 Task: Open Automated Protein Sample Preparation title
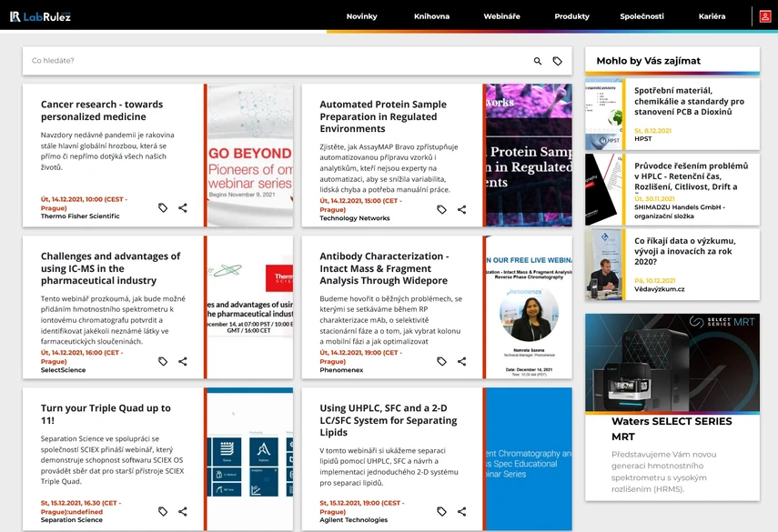coord(383,116)
